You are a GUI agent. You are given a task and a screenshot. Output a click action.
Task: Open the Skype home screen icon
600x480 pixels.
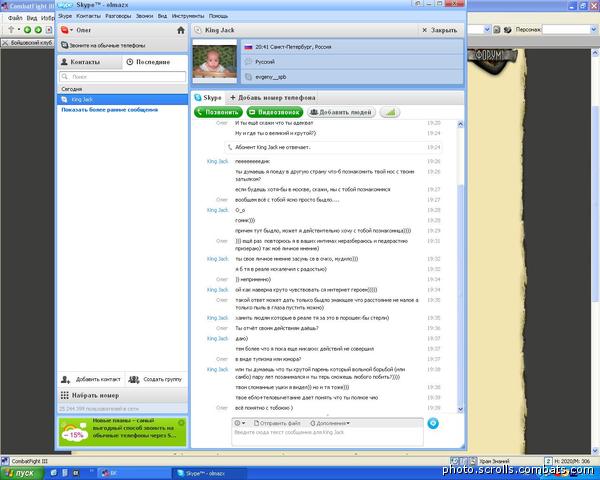coord(181,30)
